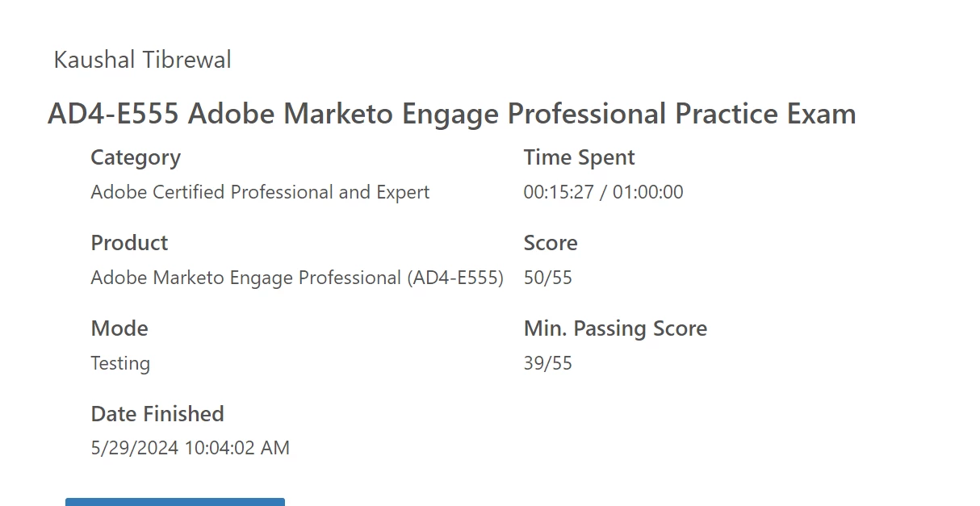Click Adobe Marketo Engage Professional (AD4-E555) value
Viewport: 980px width, 506px height.
297,278
